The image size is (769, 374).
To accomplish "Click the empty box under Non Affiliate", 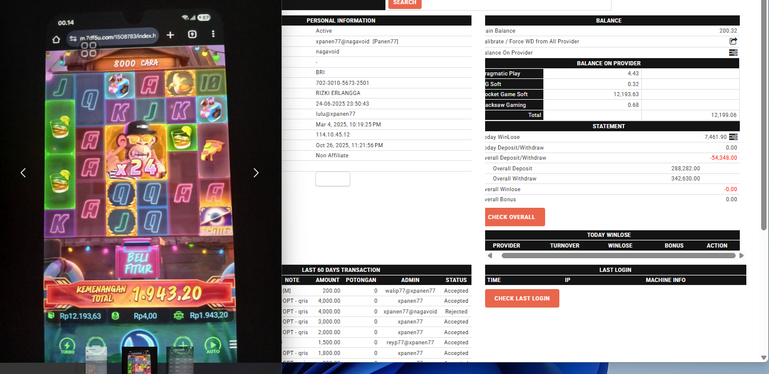I will 333,179.
